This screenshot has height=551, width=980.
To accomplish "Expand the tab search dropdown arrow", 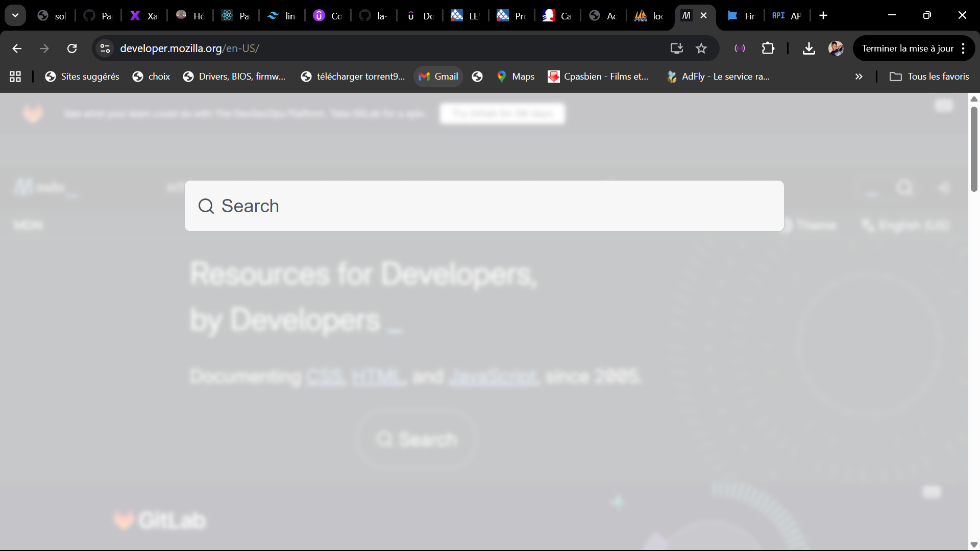I will (x=15, y=15).
